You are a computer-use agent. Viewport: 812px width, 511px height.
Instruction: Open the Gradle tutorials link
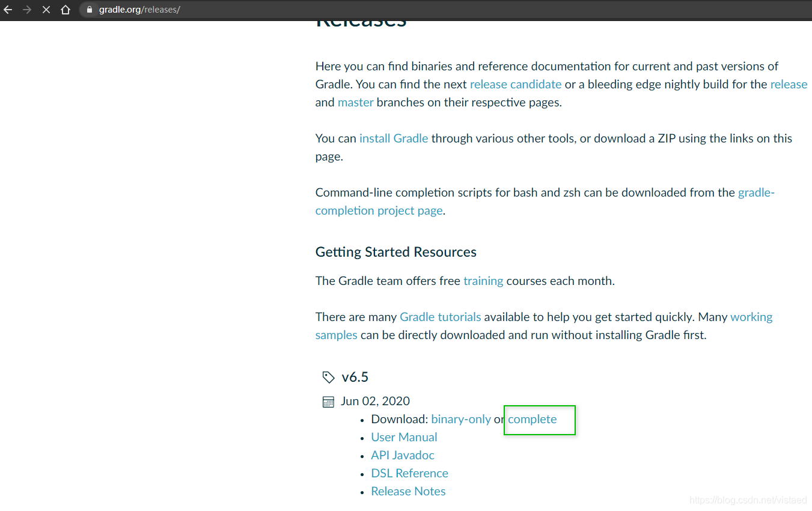click(x=441, y=317)
